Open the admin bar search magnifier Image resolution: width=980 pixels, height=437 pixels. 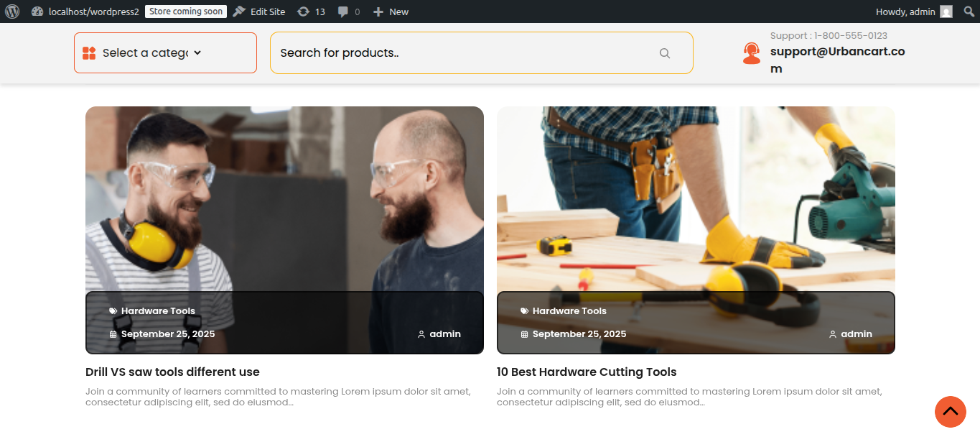pos(969,11)
